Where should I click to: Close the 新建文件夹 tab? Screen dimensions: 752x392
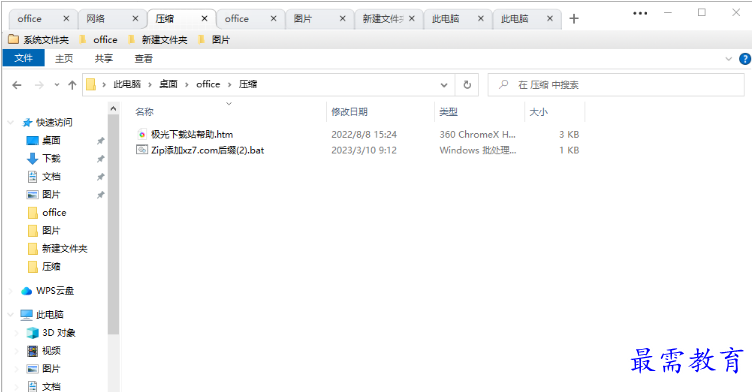tap(411, 19)
